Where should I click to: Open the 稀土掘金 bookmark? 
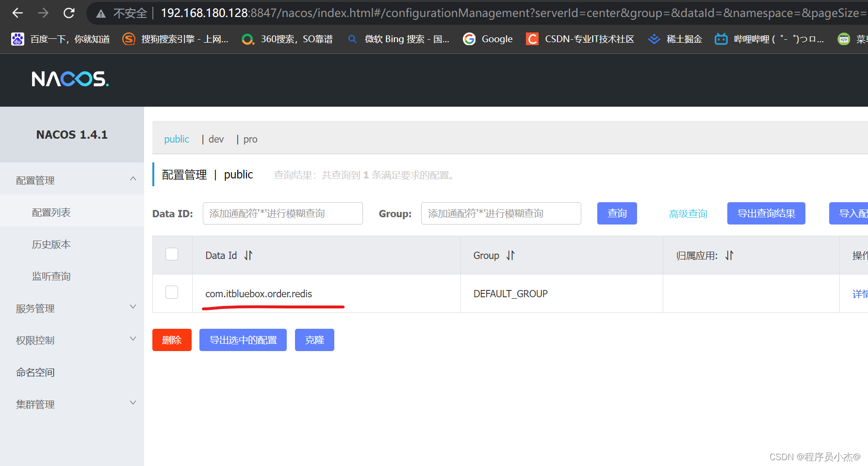675,39
